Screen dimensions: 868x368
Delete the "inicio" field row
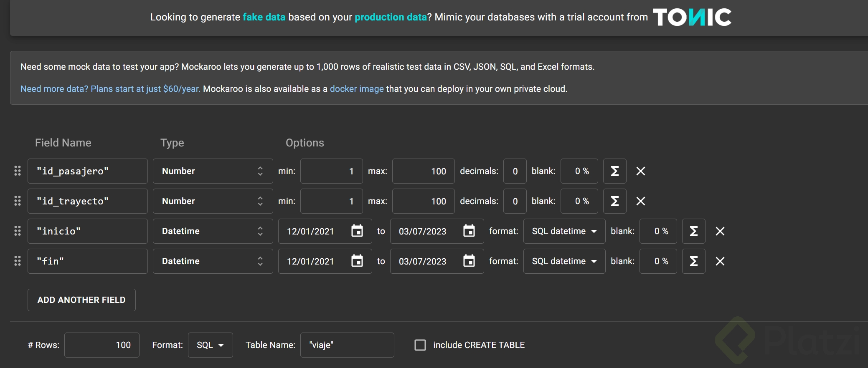pyautogui.click(x=720, y=231)
